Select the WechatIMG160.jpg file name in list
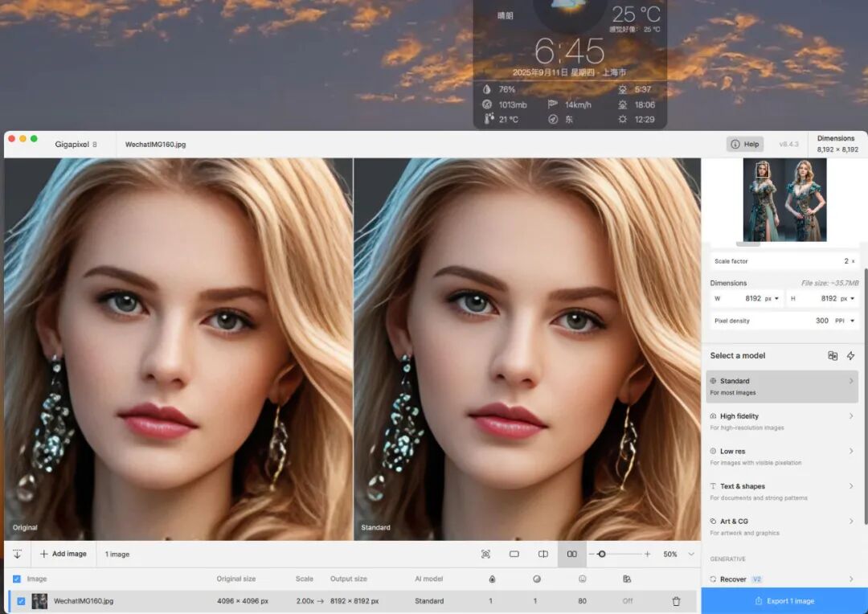 coord(84,601)
